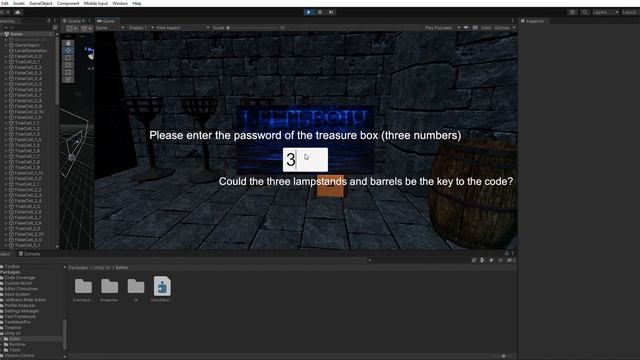The image size is (640, 360).
Task: Select GameObject in the Hierarchy
Action: tap(27, 45)
